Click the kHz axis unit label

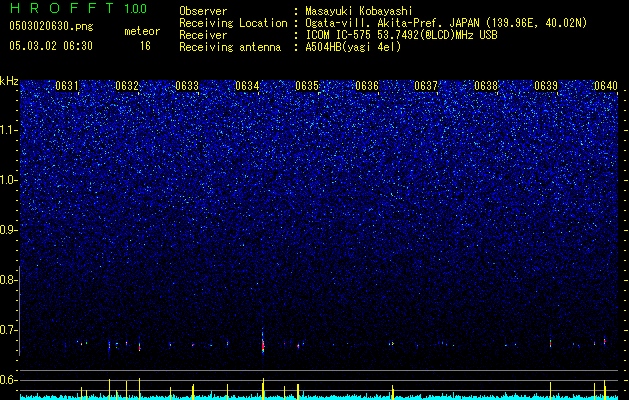[x=9, y=81]
